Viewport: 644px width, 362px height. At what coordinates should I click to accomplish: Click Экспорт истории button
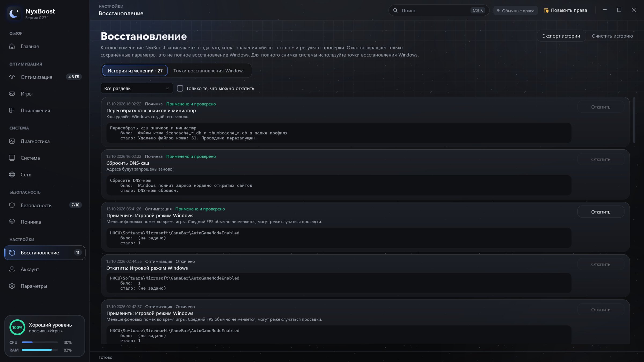tap(561, 36)
